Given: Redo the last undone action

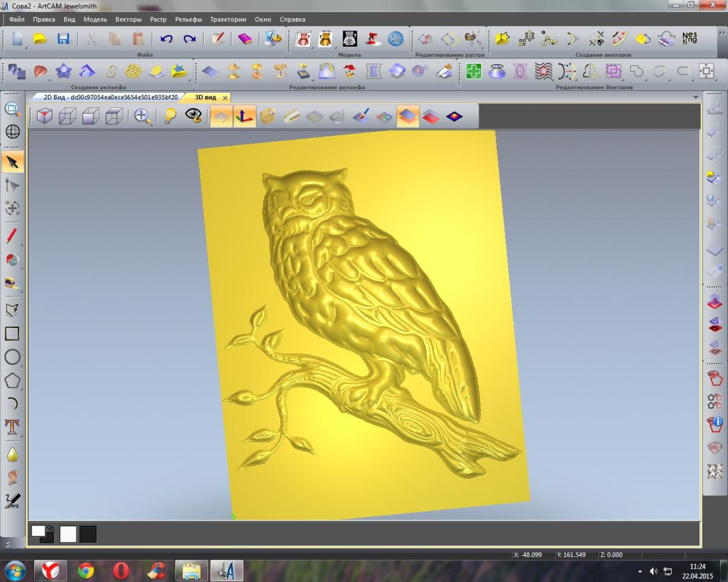Looking at the screenshot, I should tap(190, 39).
